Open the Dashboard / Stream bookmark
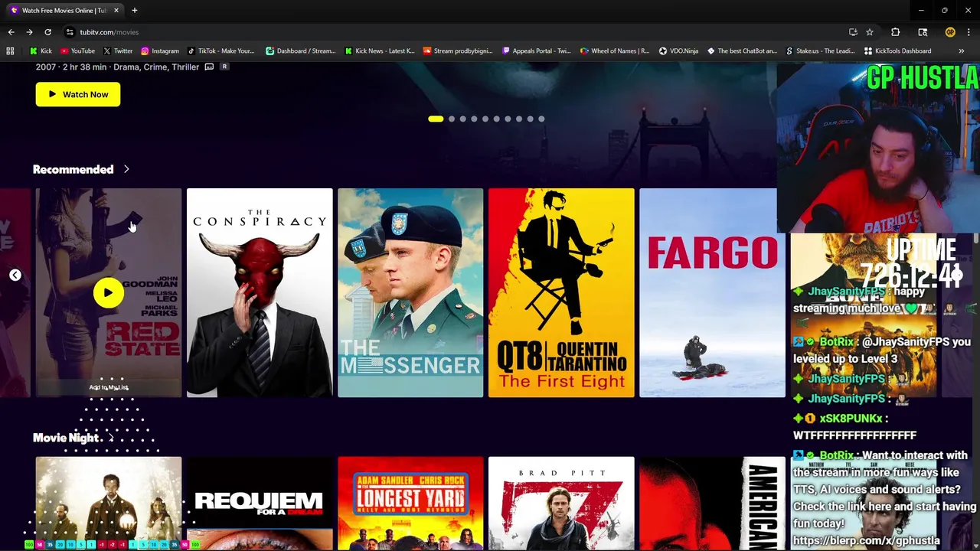The image size is (980, 551). pyautogui.click(x=300, y=51)
